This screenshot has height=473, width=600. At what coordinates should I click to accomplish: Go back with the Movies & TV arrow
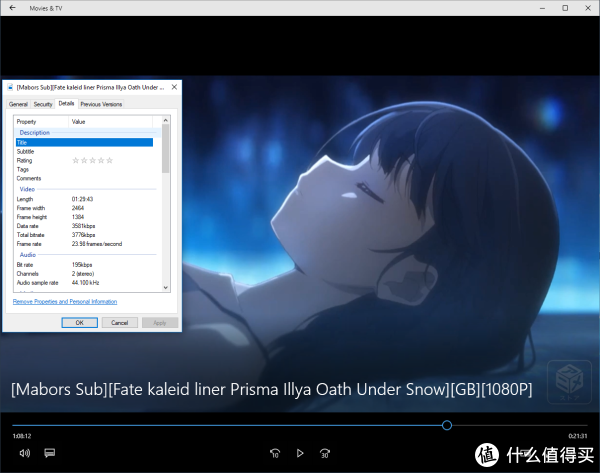coord(12,8)
